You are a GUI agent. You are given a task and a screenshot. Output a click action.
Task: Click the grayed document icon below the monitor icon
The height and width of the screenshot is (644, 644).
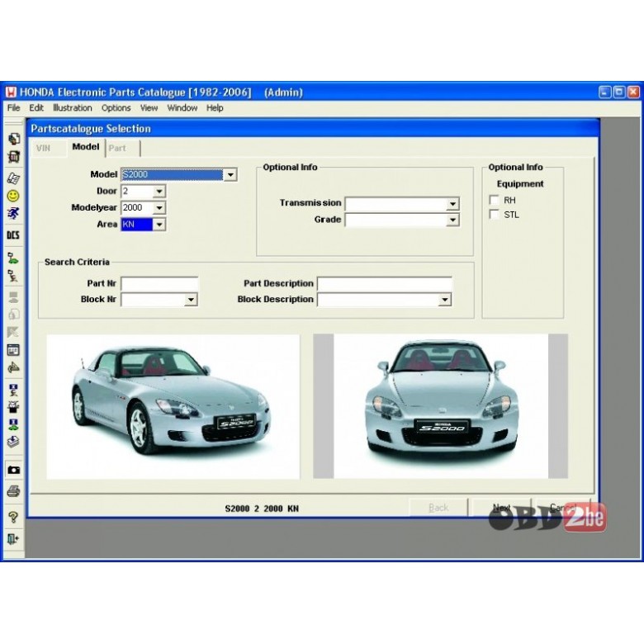[13, 315]
